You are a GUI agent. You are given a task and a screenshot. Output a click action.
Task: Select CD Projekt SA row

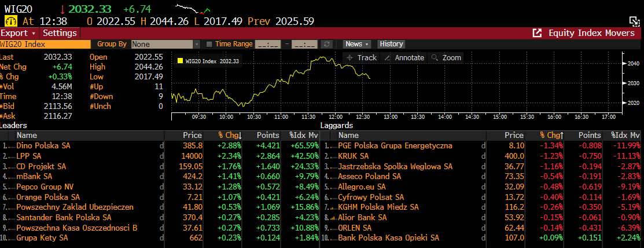(160, 166)
